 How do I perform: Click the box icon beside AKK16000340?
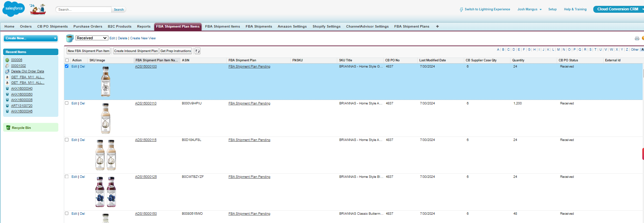point(7,89)
